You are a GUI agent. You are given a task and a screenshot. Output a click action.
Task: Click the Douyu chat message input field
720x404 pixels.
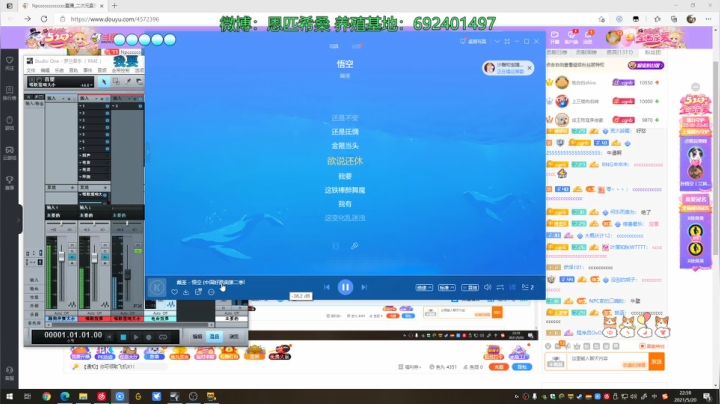(607, 361)
